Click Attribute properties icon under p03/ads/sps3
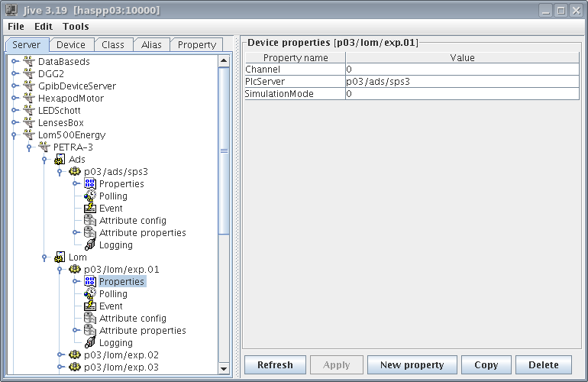Viewport: 588px width, 382px height. pyautogui.click(x=90, y=233)
